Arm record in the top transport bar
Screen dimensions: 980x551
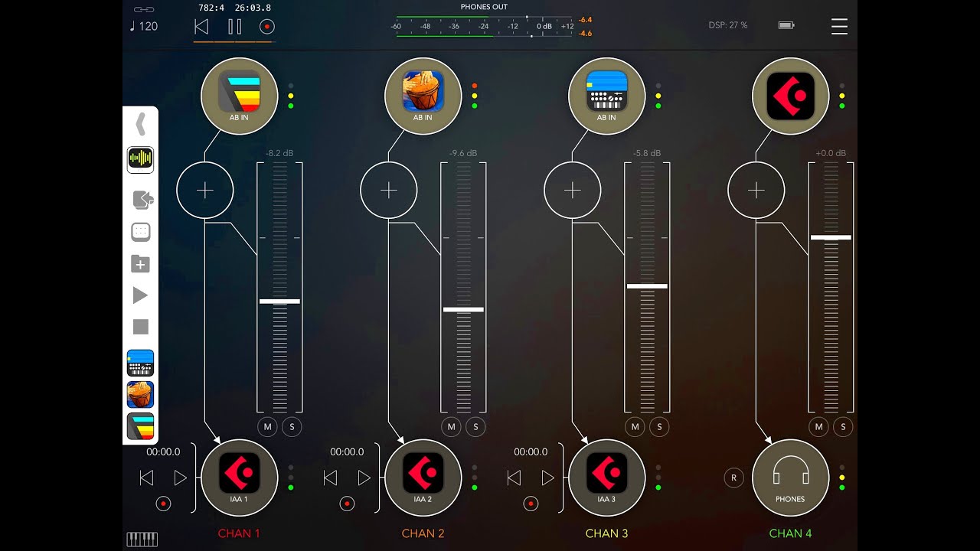[x=267, y=27]
